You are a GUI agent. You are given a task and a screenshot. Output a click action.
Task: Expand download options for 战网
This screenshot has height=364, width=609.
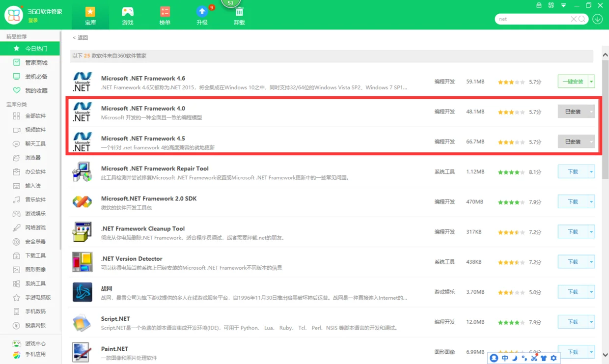(592, 292)
